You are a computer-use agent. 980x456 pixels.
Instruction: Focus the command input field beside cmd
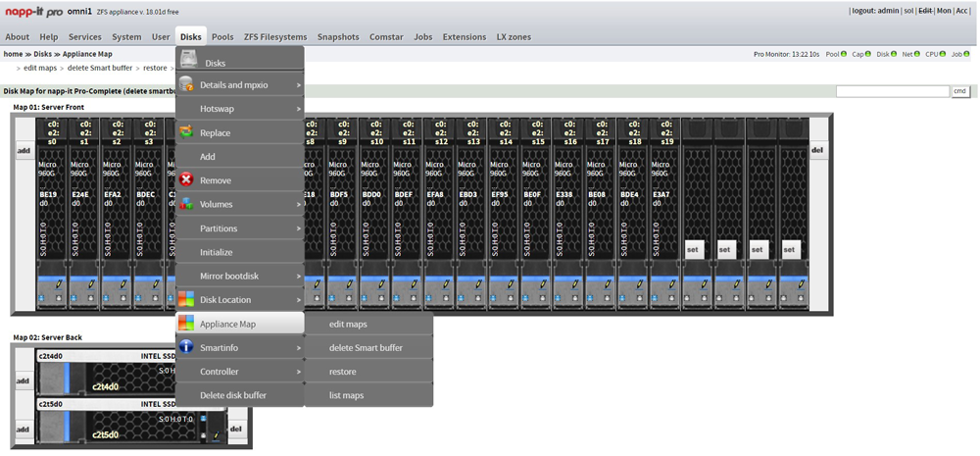[x=893, y=91]
